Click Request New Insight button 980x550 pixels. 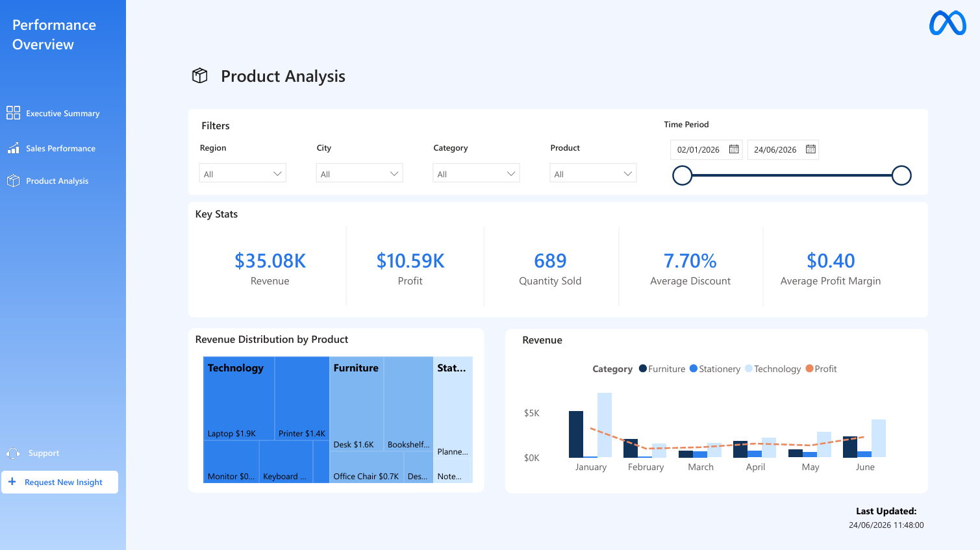pyautogui.click(x=60, y=482)
